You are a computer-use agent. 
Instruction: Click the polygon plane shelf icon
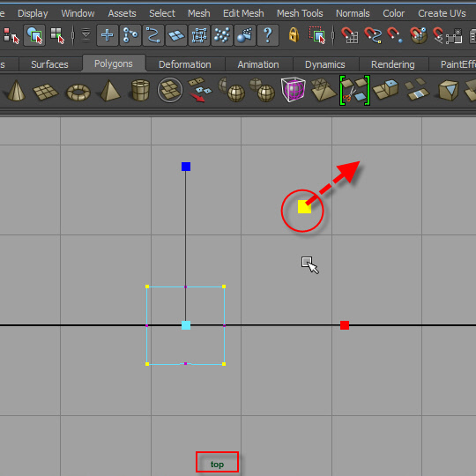pos(45,91)
